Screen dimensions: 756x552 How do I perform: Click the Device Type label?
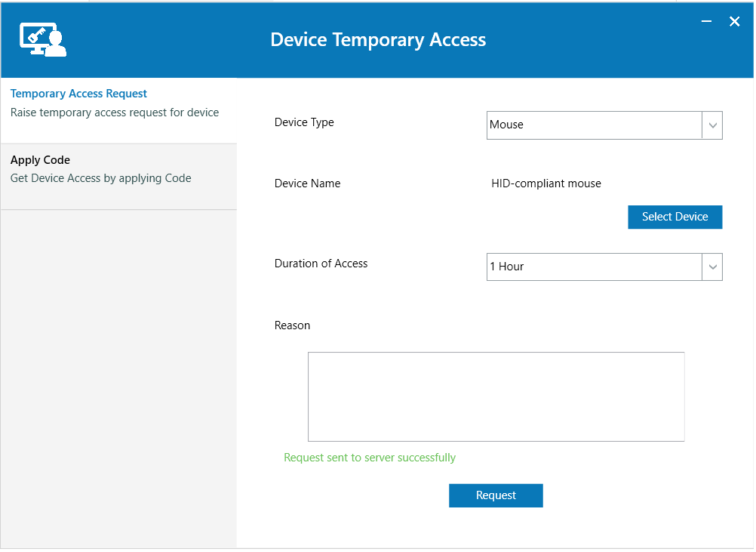point(304,122)
